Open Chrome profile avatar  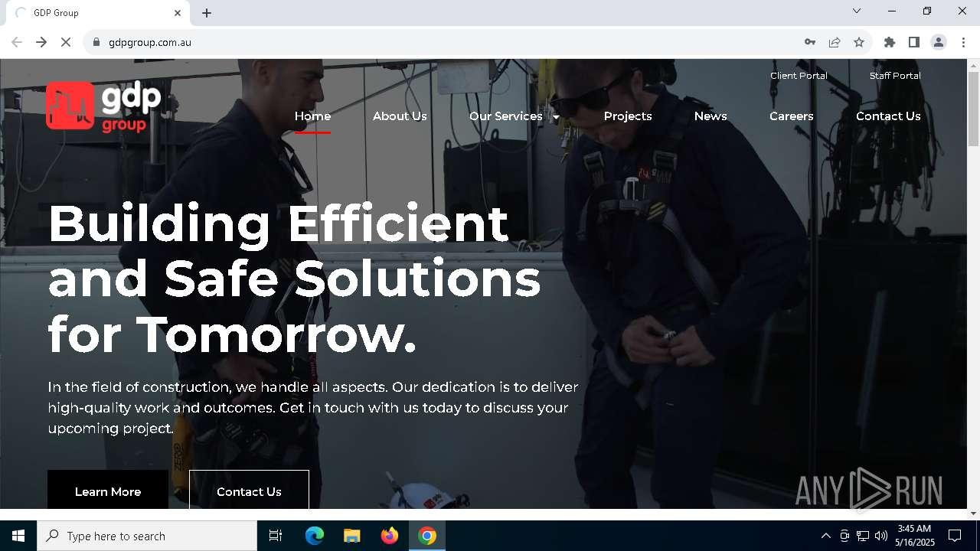tap(939, 42)
